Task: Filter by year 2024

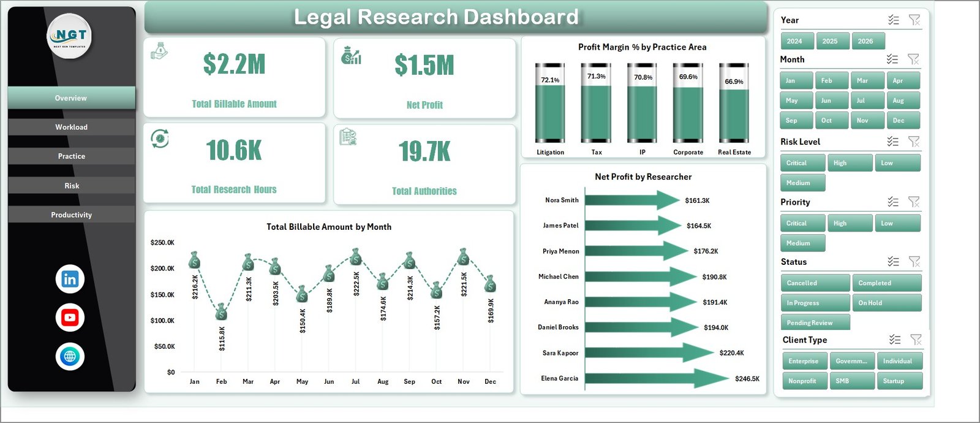Action: click(797, 41)
